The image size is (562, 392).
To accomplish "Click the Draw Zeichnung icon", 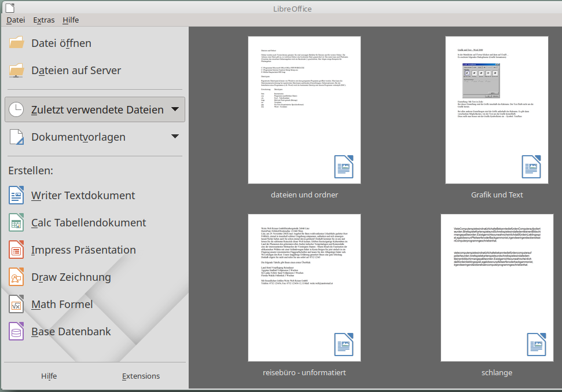I will click(x=16, y=277).
